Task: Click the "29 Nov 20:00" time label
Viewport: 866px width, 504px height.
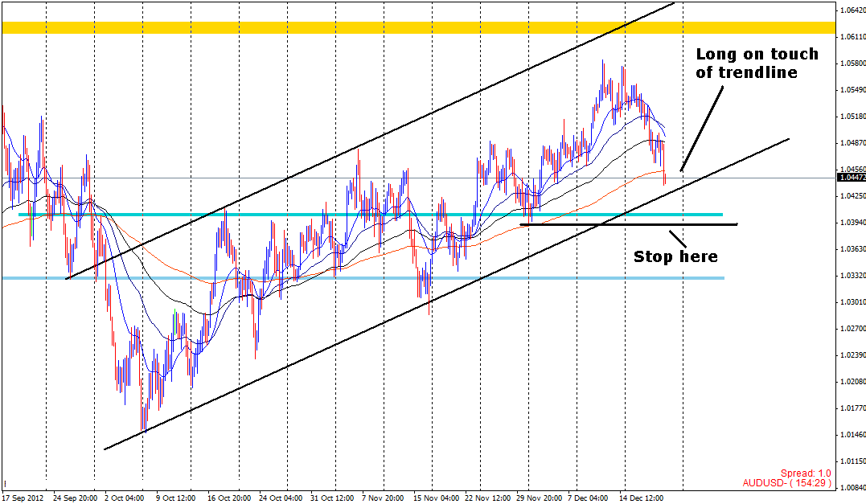Action: 539,498
